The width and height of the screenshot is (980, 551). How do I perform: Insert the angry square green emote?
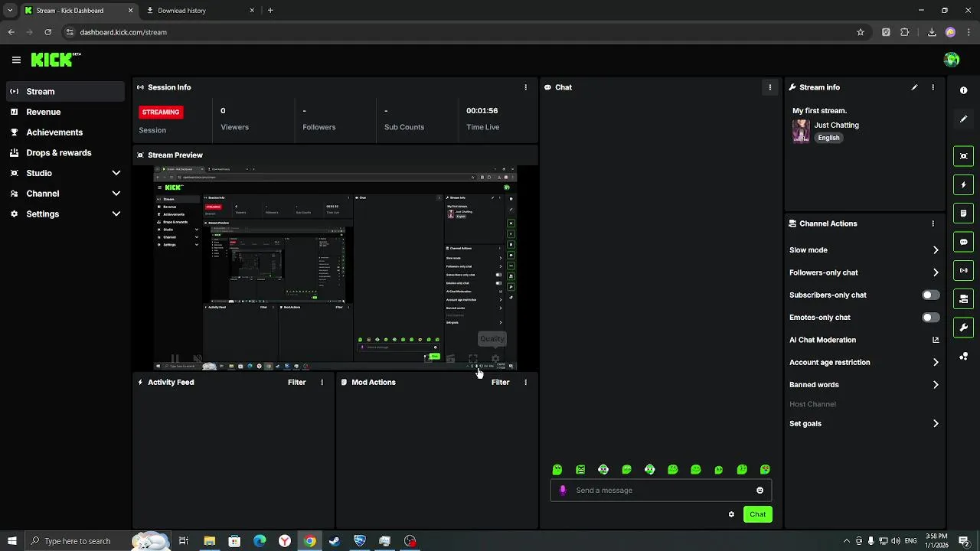[x=580, y=469]
